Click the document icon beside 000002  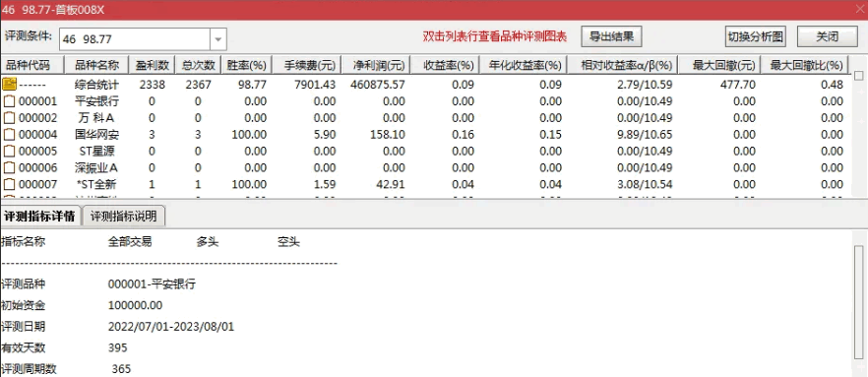(10, 118)
